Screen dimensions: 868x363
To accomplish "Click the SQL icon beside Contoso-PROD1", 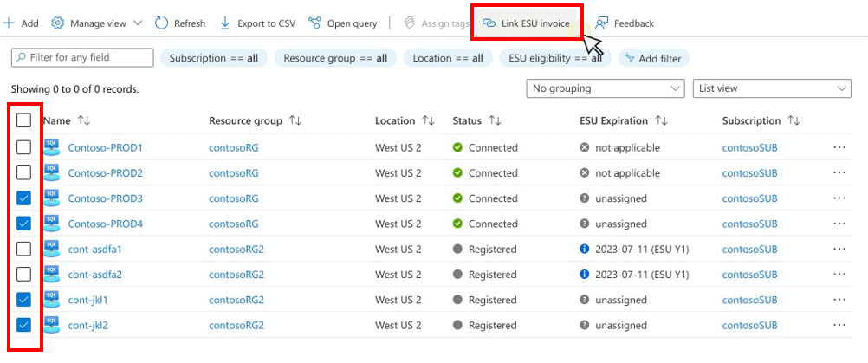I will point(51,148).
